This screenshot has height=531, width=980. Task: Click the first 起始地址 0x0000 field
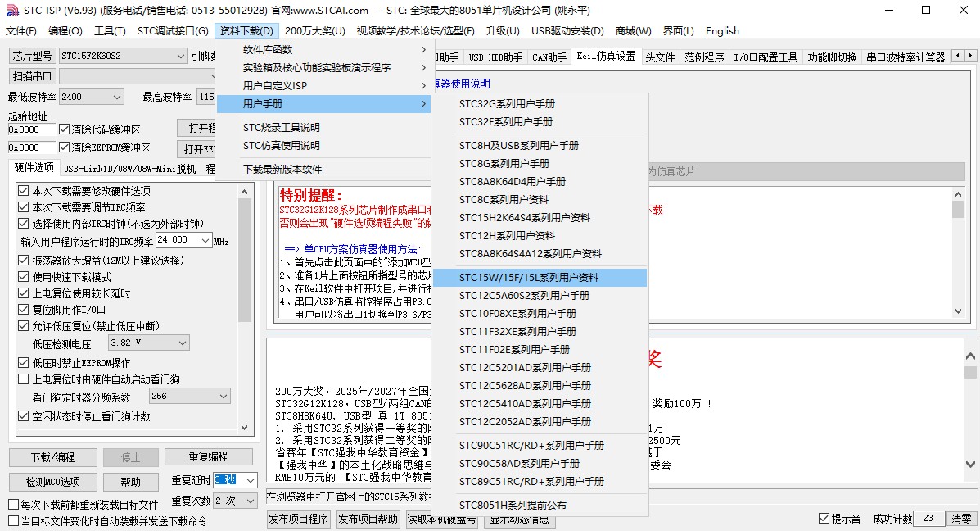coord(31,129)
